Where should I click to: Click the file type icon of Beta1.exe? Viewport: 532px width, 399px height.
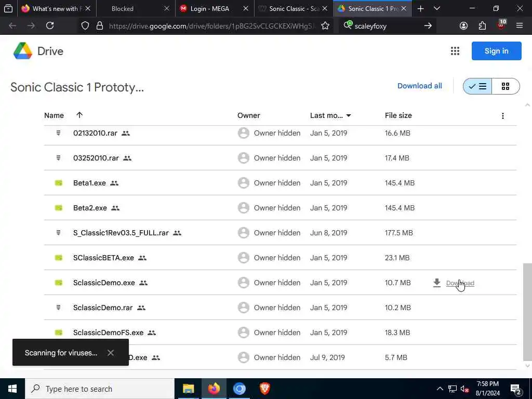(58, 183)
